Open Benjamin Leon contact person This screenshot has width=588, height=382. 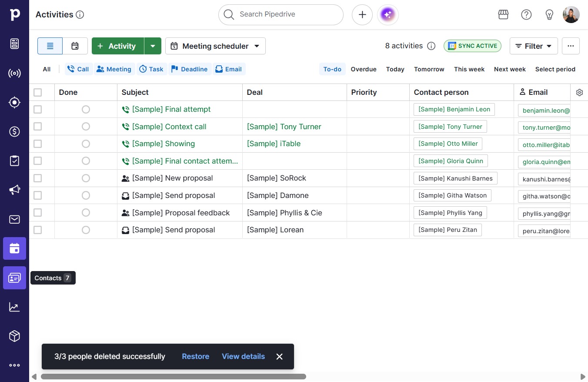click(x=454, y=110)
